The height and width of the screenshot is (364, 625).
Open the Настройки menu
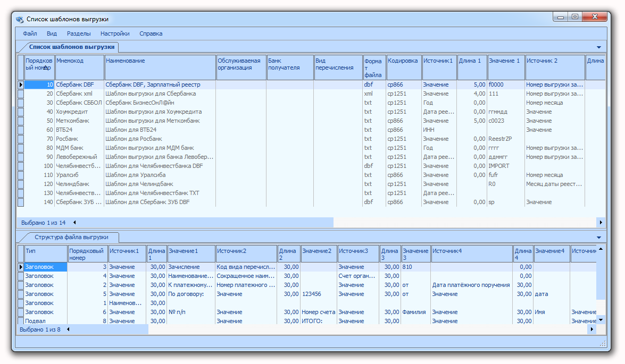click(x=115, y=33)
